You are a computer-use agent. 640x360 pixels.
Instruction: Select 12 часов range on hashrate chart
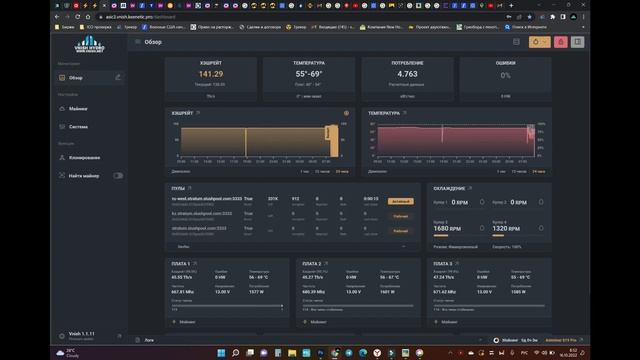click(x=322, y=171)
